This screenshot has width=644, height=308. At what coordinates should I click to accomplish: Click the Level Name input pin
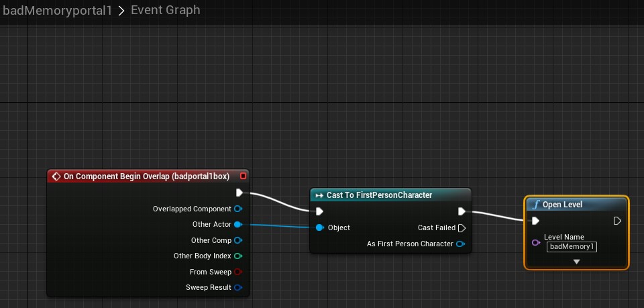click(535, 242)
